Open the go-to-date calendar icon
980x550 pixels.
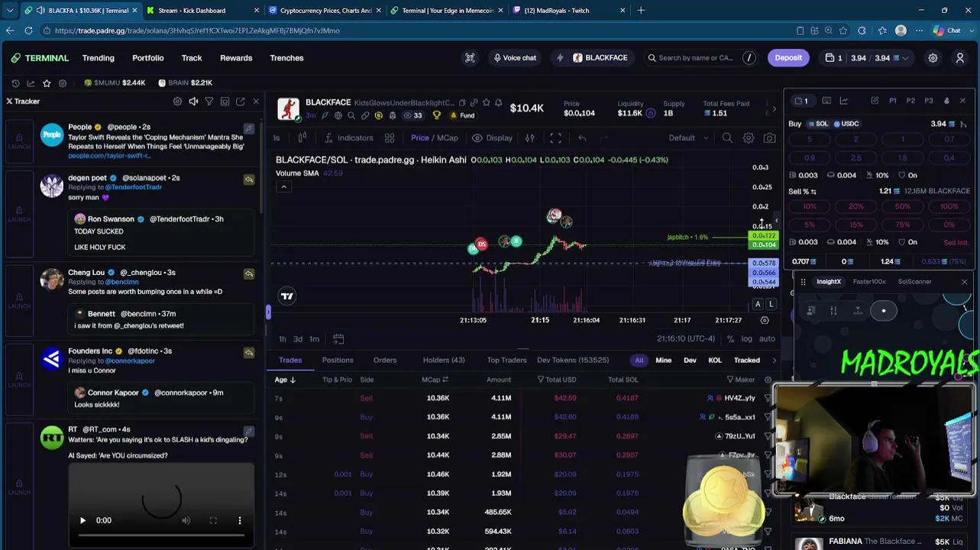click(338, 339)
